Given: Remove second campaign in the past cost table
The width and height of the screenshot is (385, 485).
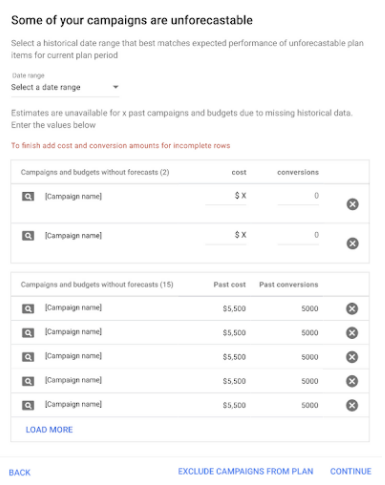Looking at the screenshot, I should [352, 333].
